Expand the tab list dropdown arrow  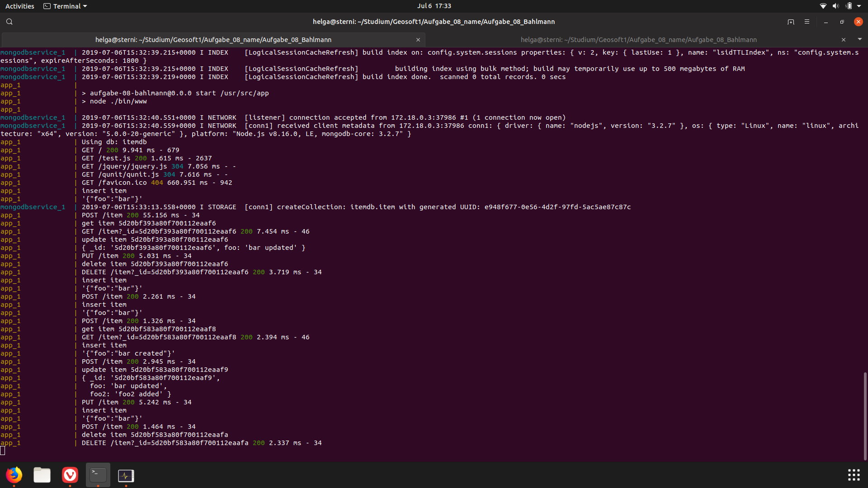click(x=860, y=39)
